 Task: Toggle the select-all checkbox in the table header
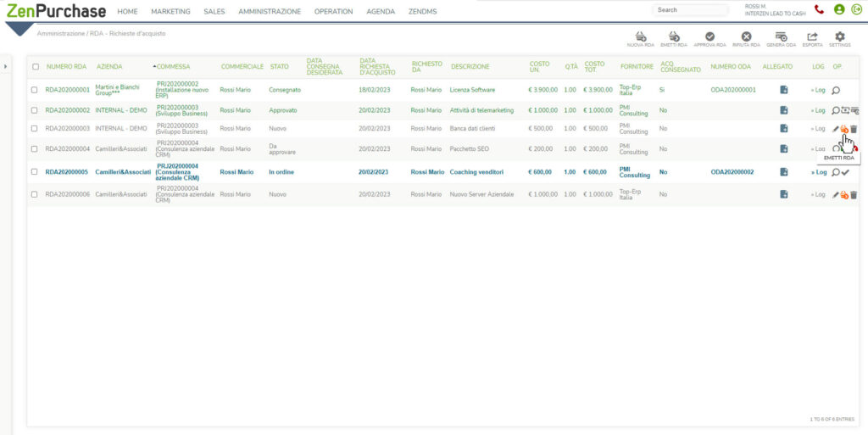(35, 66)
